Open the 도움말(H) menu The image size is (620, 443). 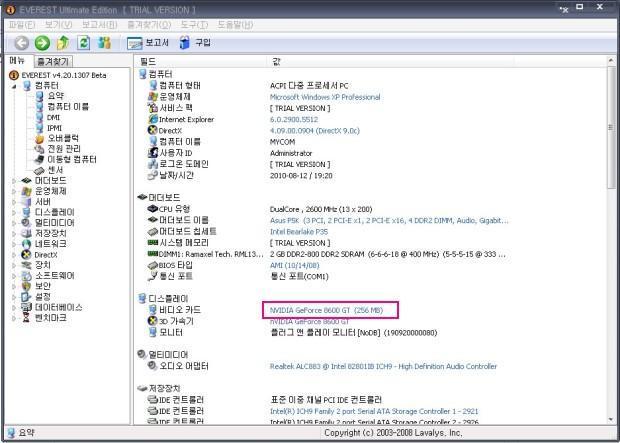[235, 25]
